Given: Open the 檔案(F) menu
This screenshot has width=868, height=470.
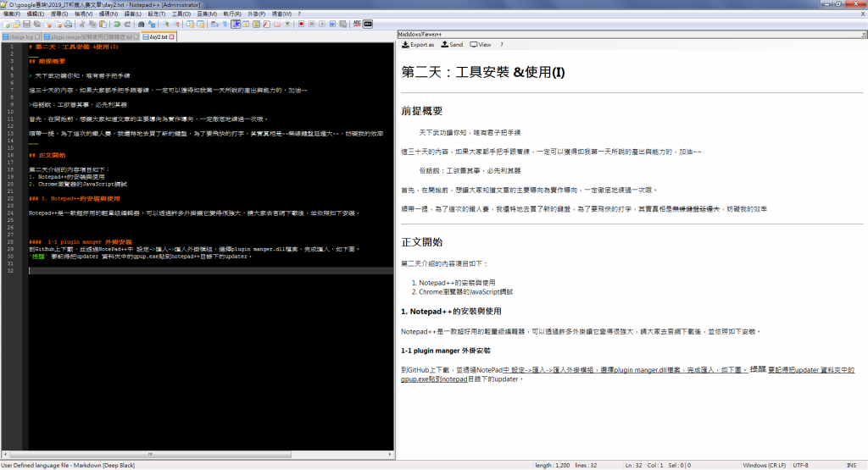Looking at the screenshot, I should click(x=12, y=14).
